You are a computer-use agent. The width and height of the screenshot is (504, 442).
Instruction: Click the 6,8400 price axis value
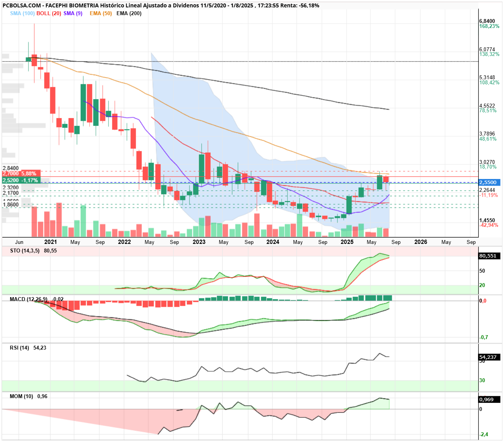coord(487,21)
